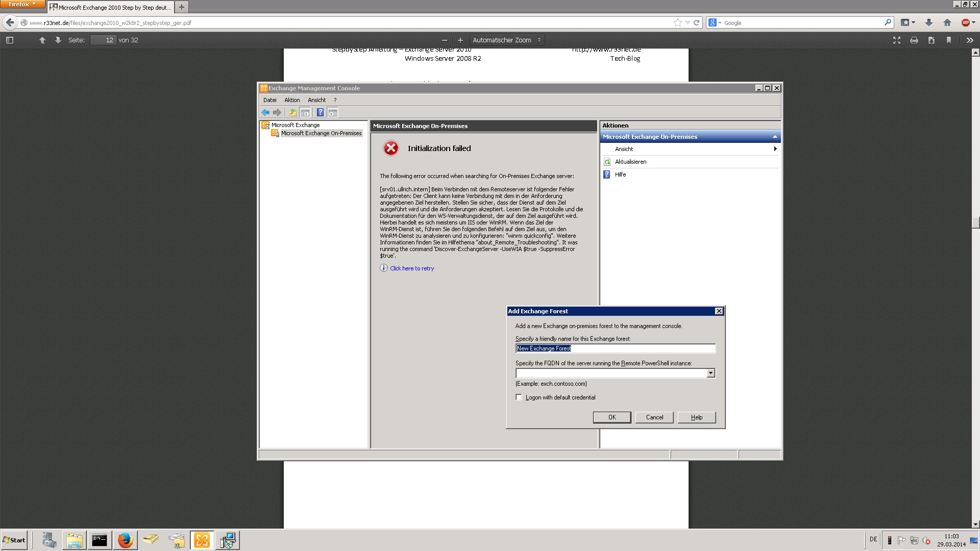Click browser reload icon in address bar

pyautogui.click(x=696, y=22)
